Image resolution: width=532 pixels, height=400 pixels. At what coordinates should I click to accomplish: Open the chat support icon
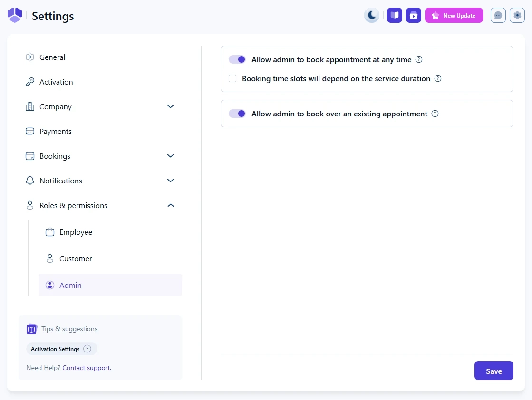(498, 15)
